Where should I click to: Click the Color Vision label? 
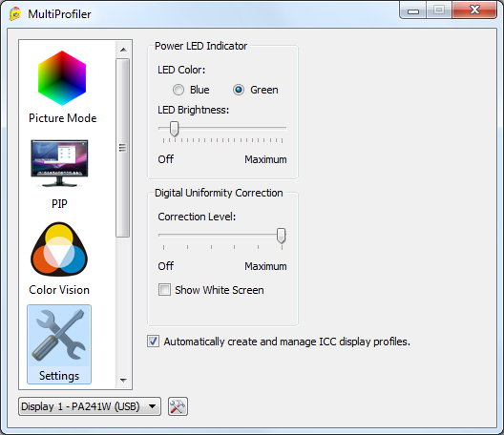[59, 290]
